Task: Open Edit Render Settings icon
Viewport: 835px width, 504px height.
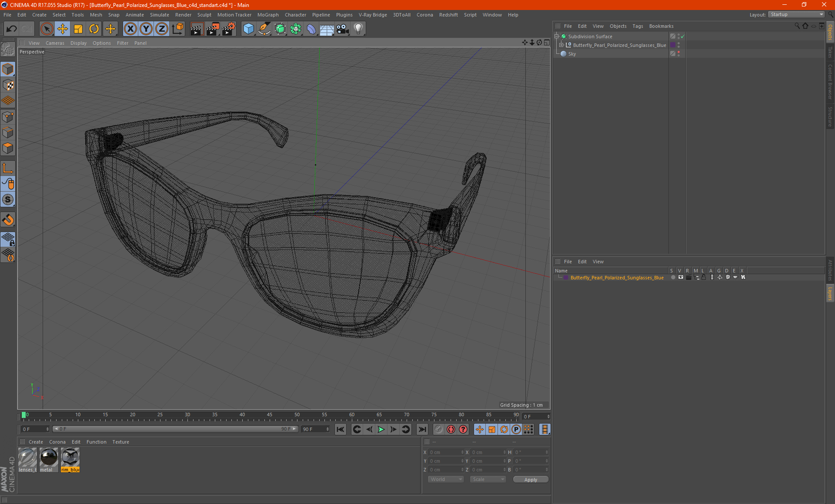Action: point(229,29)
